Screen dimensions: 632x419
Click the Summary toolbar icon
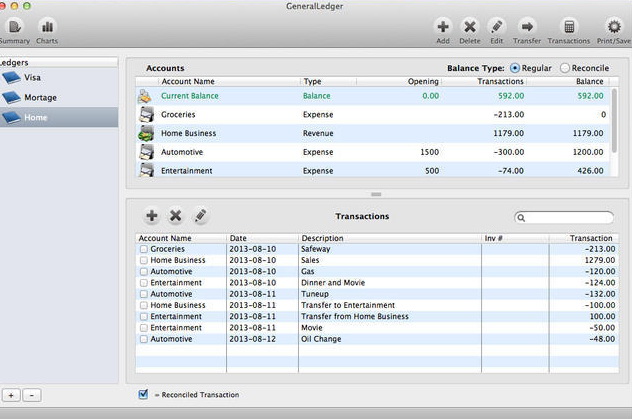14,27
